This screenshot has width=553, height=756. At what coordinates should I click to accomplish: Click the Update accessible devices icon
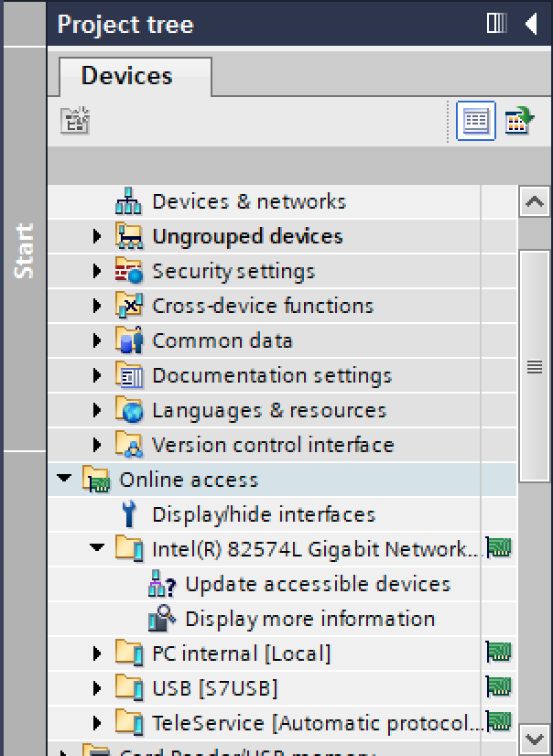click(x=161, y=585)
